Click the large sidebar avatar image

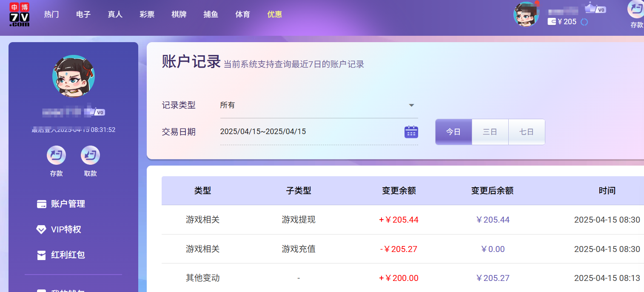coord(73,77)
